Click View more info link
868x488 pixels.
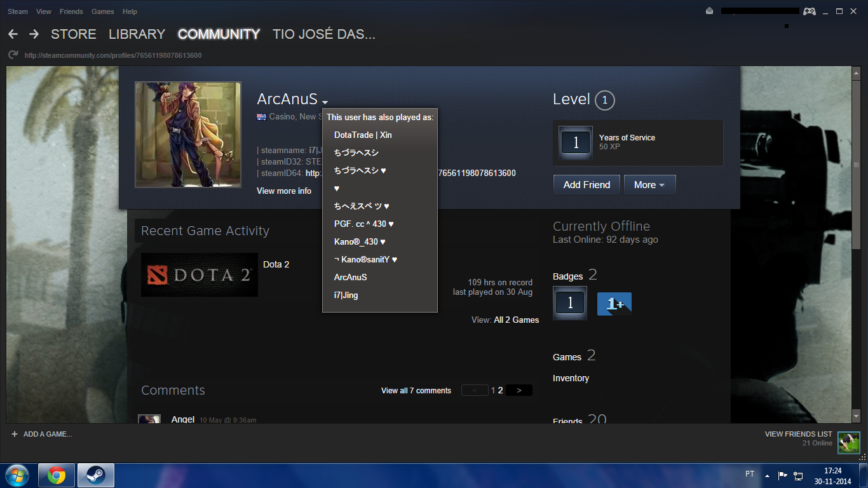[x=284, y=191]
